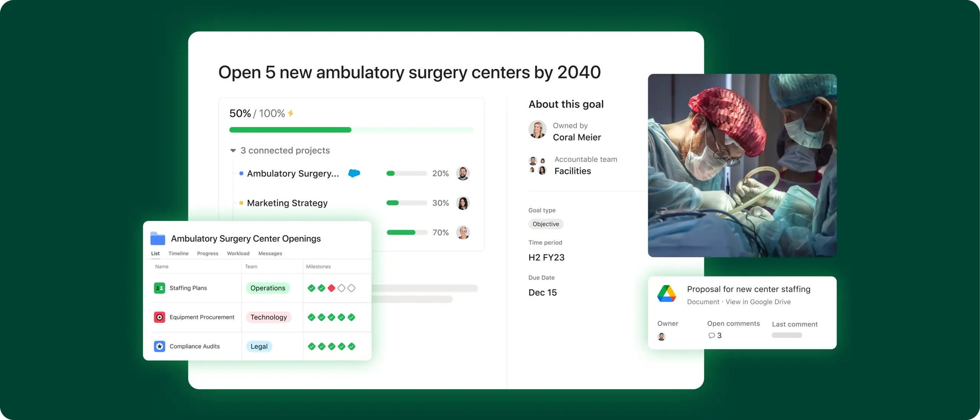Image resolution: width=980 pixels, height=420 pixels.
Task: Drag the 50% progress bar slider
Action: click(351, 129)
